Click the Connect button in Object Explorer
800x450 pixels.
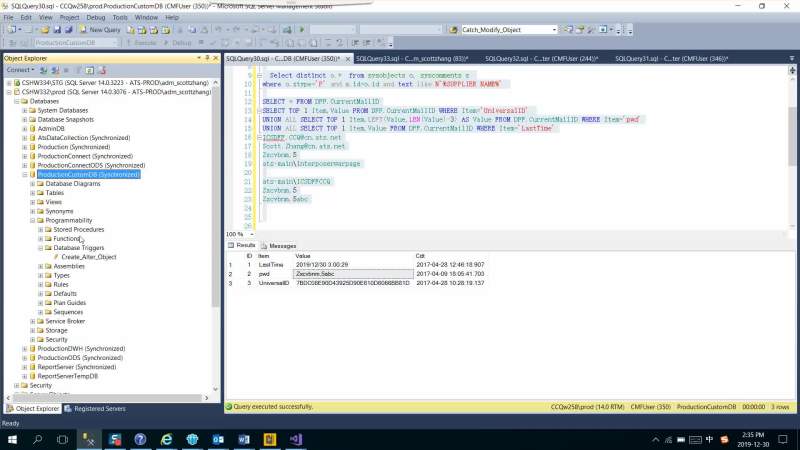click(19, 70)
